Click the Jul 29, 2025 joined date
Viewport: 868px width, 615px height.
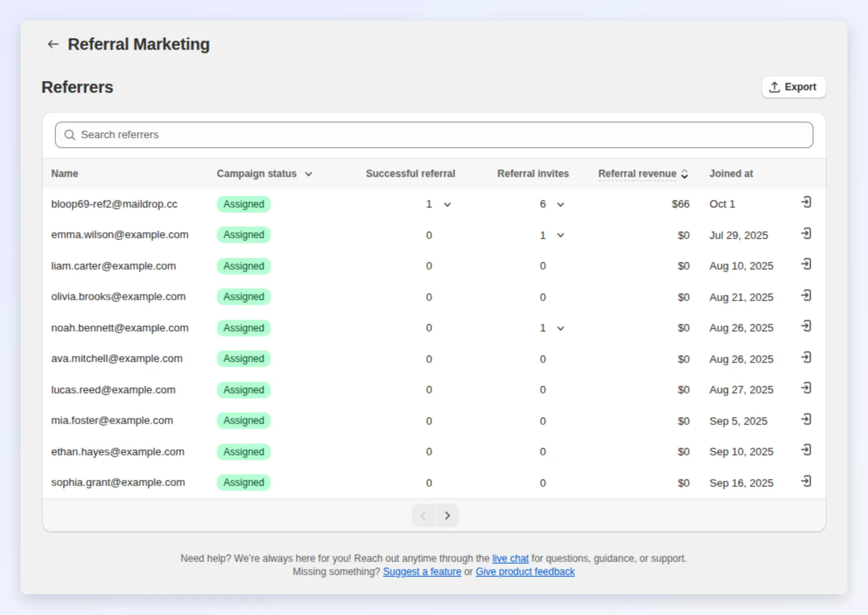pyautogui.click(x=738, y=235)
